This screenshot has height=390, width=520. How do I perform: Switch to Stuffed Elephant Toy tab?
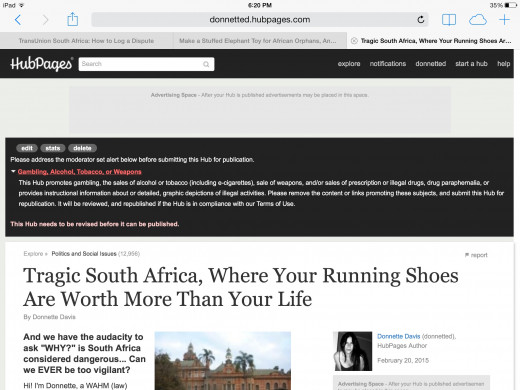coord(260,41)
